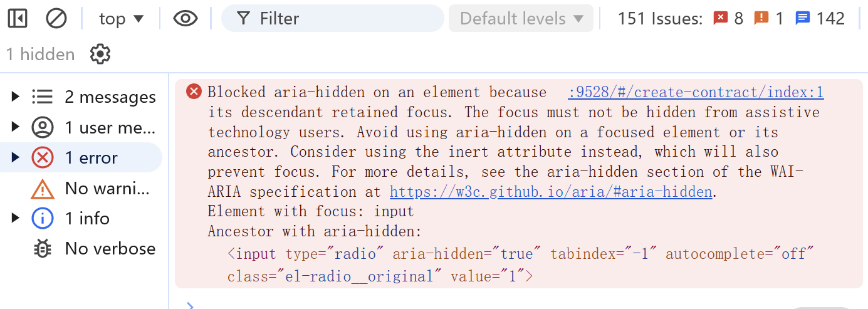Toggle live expression eye icon
This screenshot has width=868, height=309.
click(186, 19)
